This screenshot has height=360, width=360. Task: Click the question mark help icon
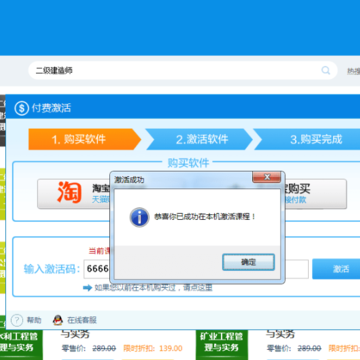pyautogui.click(x=17, y=320)
